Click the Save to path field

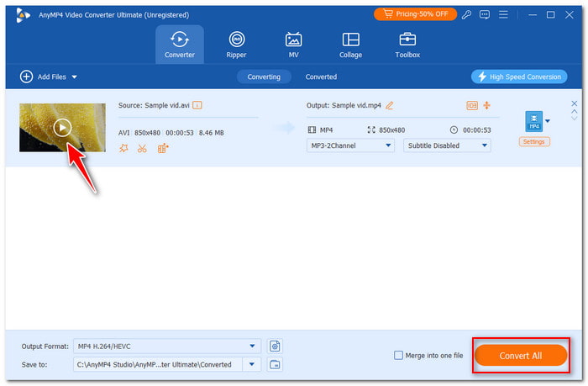(x=158, y=364)
